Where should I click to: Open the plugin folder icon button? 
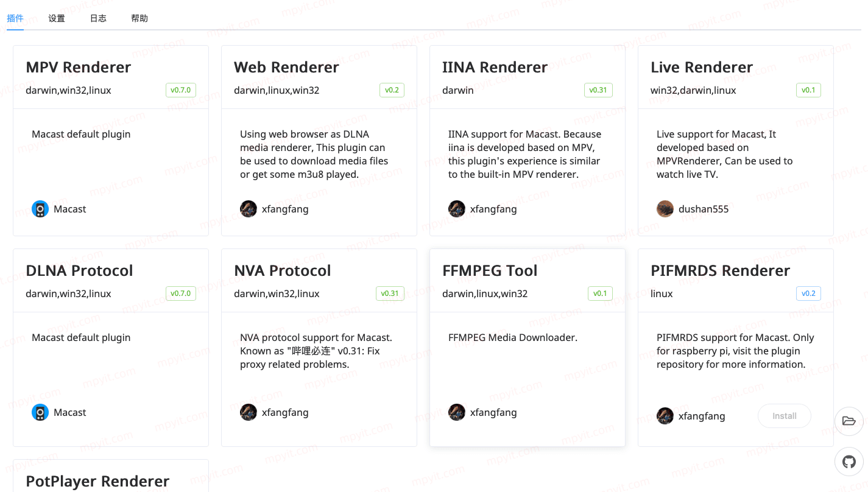[x=849, y=421]
